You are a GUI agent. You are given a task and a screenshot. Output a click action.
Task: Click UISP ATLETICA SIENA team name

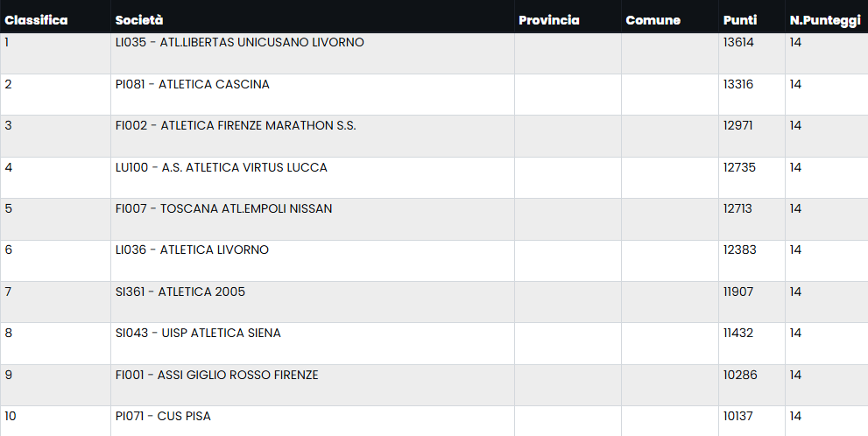pyautogui.click(x=198, y=334)
